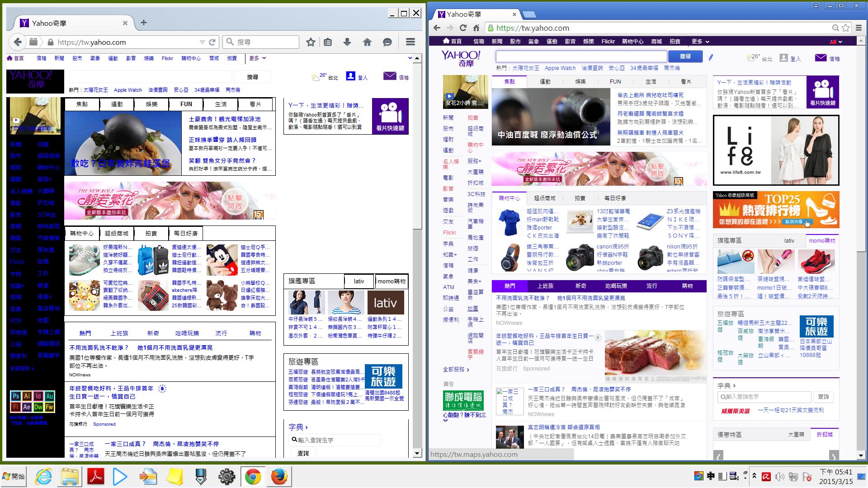Open Firefox downloads arrow icon
The width and height of the screenshot is (868, 488).
pos(347,42)
